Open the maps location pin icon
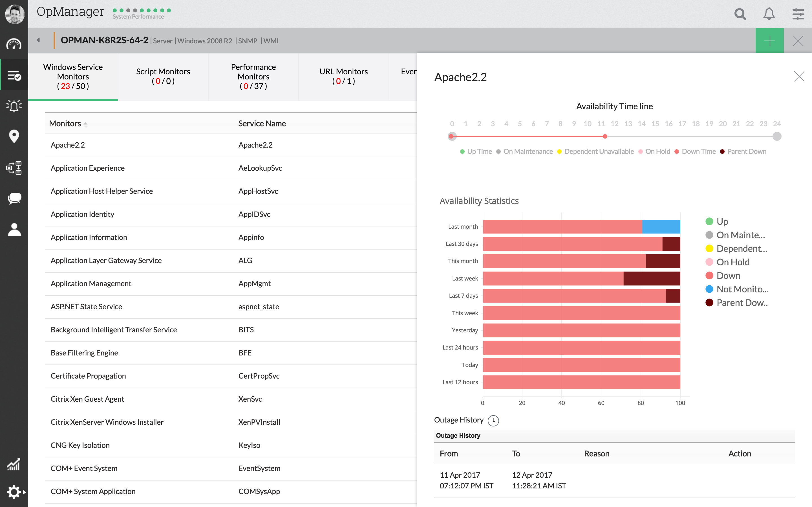 coord(14,137)
